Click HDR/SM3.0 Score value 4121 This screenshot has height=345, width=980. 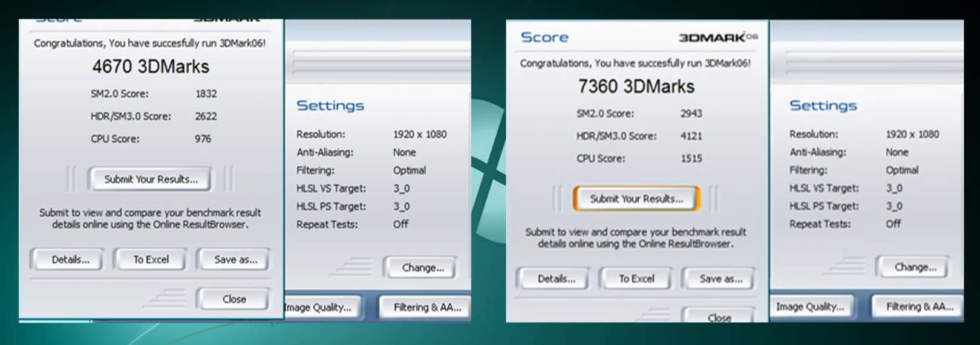click(691, 136)
